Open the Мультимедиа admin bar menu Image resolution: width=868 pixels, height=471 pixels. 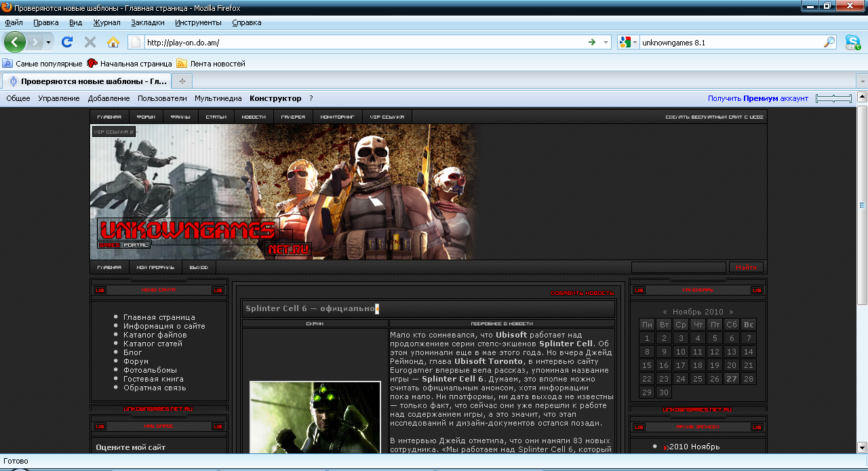[218, 98]
